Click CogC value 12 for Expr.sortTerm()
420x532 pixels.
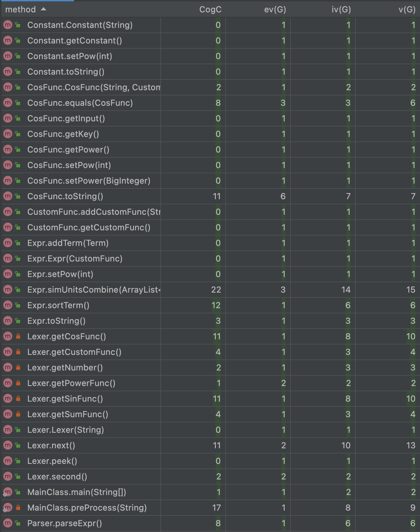point(216,305)
